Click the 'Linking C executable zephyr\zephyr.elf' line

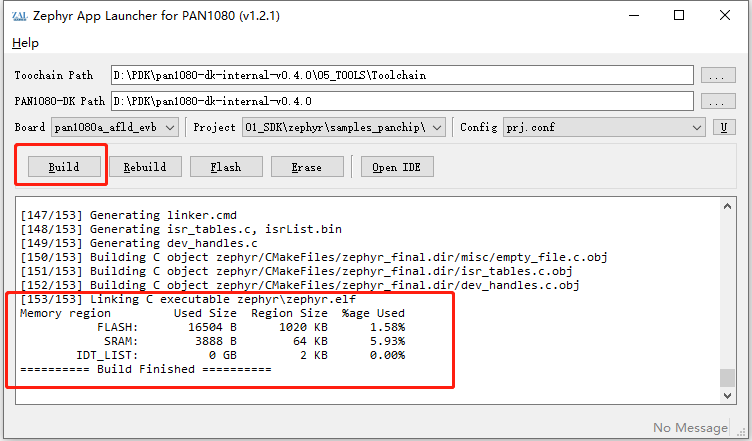(188, 299)
